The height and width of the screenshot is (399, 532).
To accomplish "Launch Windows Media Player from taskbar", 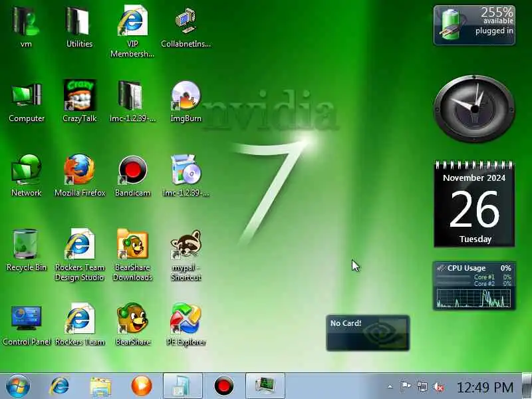I will tap(142, 386).
